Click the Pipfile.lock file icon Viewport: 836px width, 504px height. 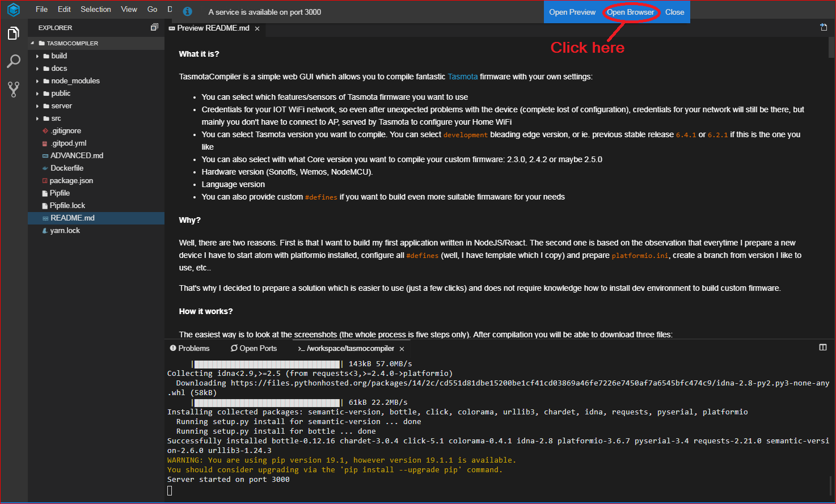click(45, 206)
